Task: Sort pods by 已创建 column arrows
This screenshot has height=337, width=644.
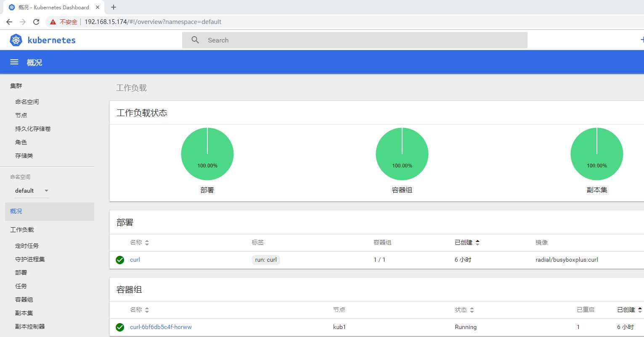Action: (x=640, y=310)
